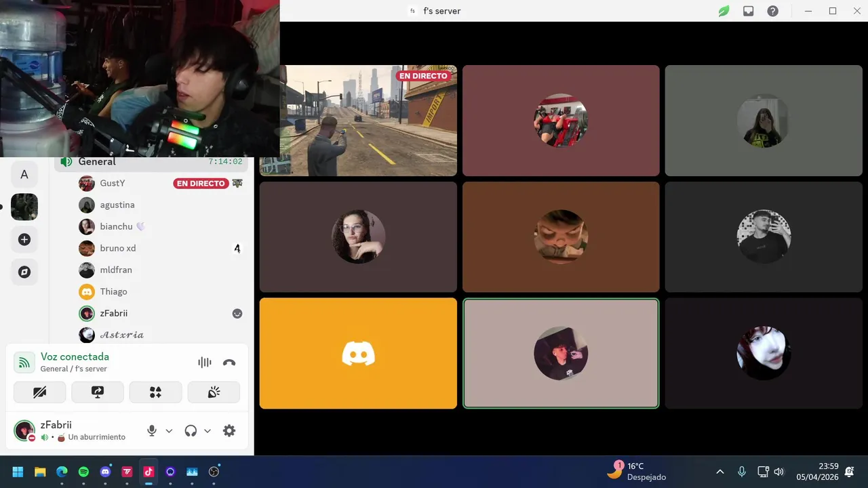
Task: Open notification bell in system tray
Action: point(850,472)
